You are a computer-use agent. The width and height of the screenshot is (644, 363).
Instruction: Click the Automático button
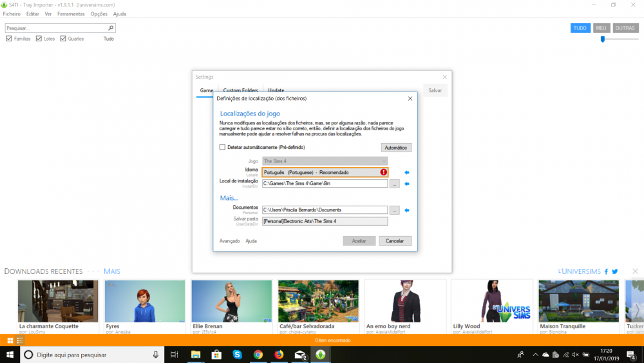pyautogui.click(x=396, y=148)
